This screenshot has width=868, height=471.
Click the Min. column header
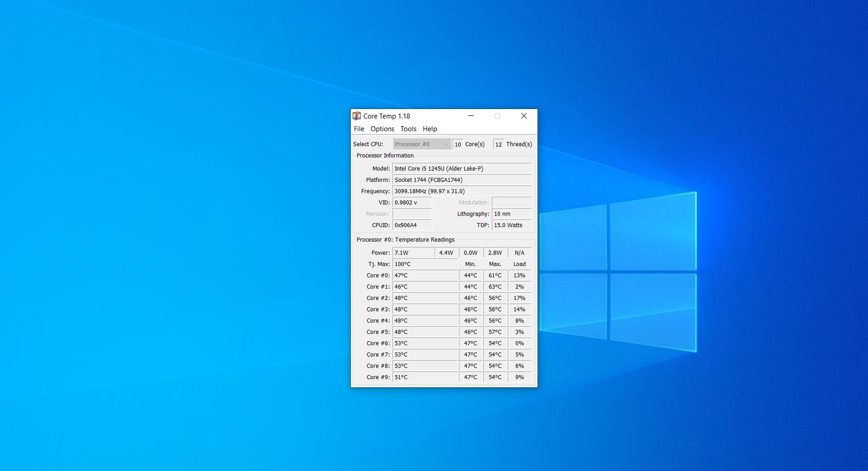[470, 264]
